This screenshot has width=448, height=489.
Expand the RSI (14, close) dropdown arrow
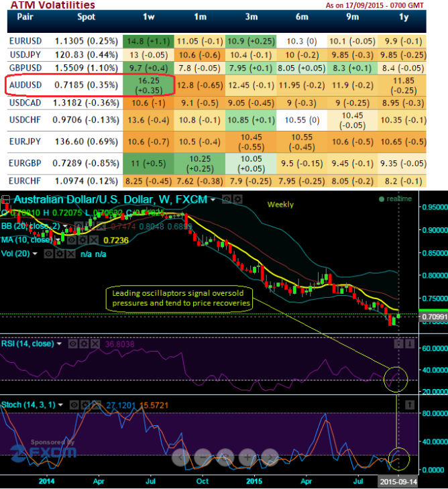[60, 343]
